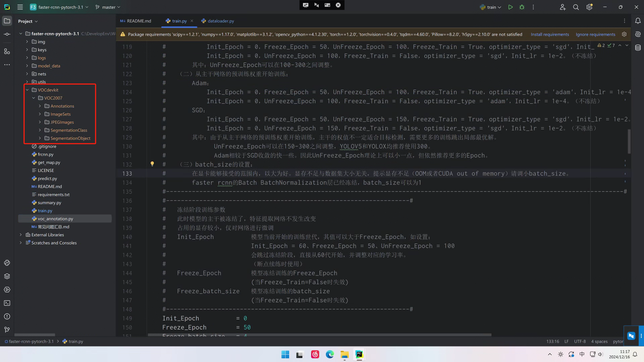The width and height of the screenshot is (644, 362).
Task: Open the project name dropdown
Action: pos(59,7)
